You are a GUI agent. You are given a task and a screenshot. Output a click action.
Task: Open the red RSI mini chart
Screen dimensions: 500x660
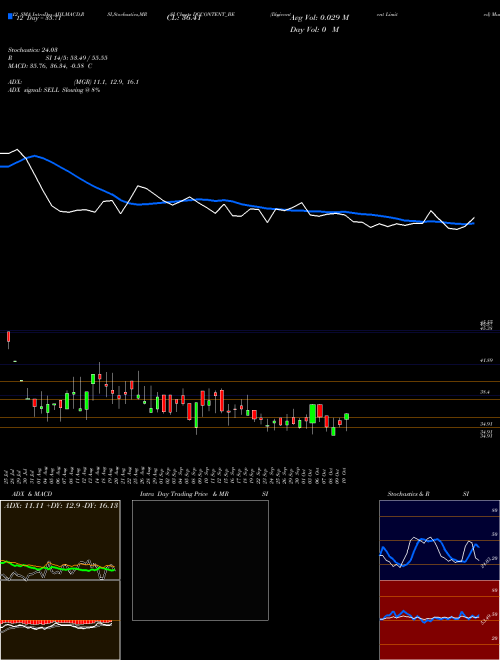[439, 620]
